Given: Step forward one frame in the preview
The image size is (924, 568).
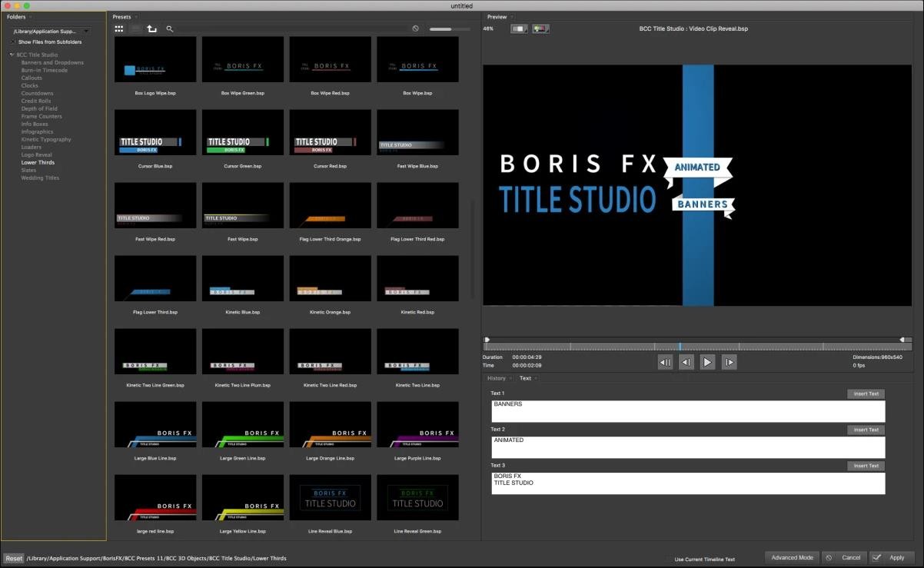Looking at the screenshot, I should pyautogui.click(x=728, y=361).
